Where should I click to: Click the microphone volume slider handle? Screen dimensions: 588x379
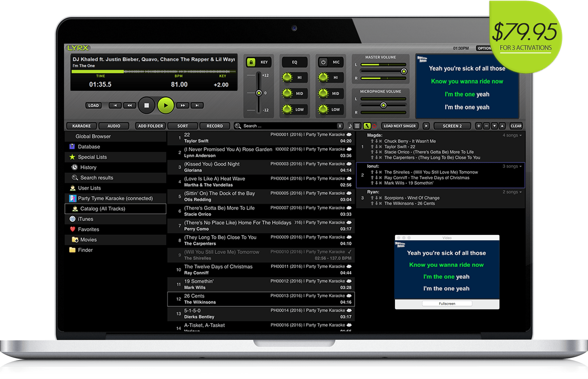tap(383, 105)
